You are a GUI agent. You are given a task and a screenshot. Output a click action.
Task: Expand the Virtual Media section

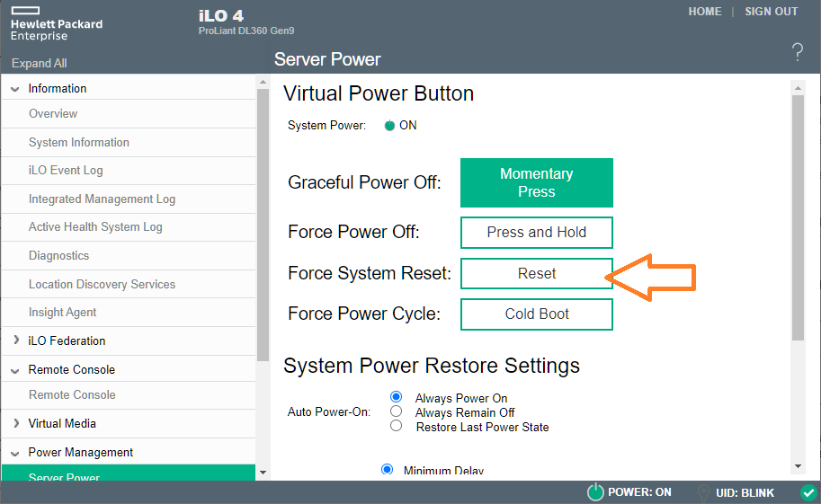tap(16, 423)
